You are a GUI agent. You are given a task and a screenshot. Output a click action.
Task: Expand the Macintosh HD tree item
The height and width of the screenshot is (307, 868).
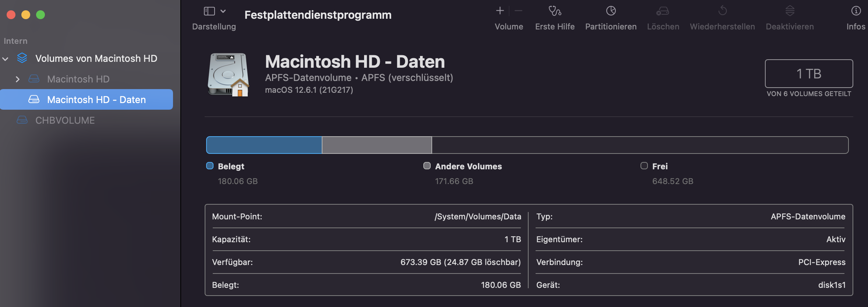click(17, 79)
